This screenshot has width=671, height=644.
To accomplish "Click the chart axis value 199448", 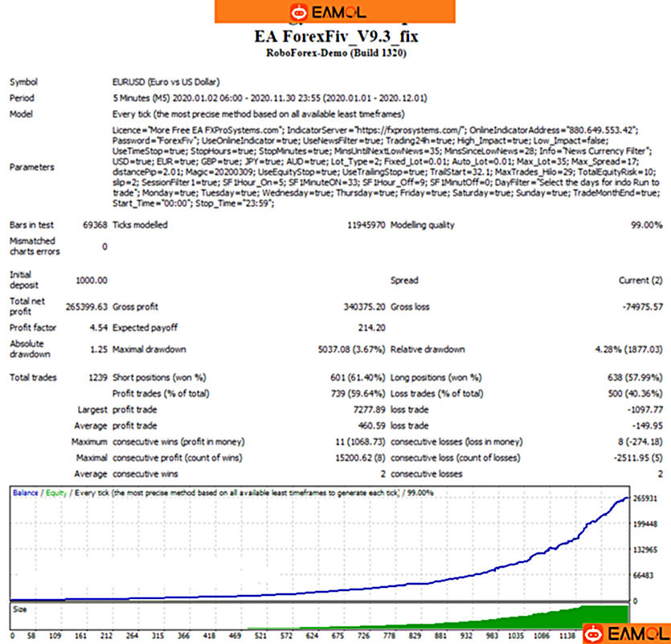I will coord(645,524).
